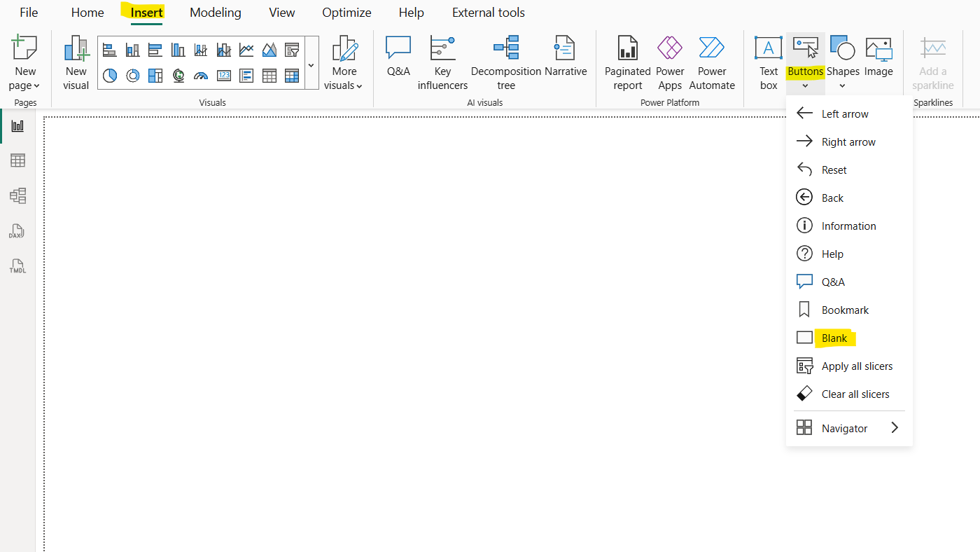980x552 pixels.
Task: Open the Shapes dropdown
Action: tap(843, 62)
